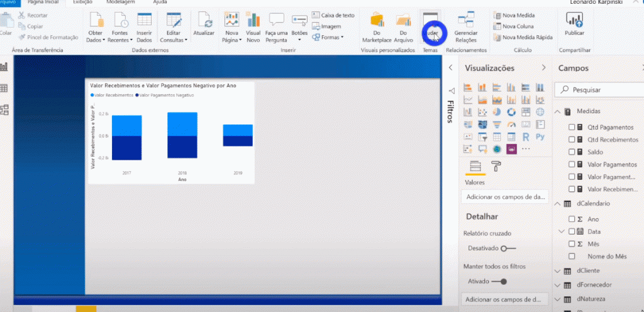Viewport: 644px width, 312px height.
Task: Open the Ajuda ribbon tab
Action: pyautogui.click(x=160, y=2)
